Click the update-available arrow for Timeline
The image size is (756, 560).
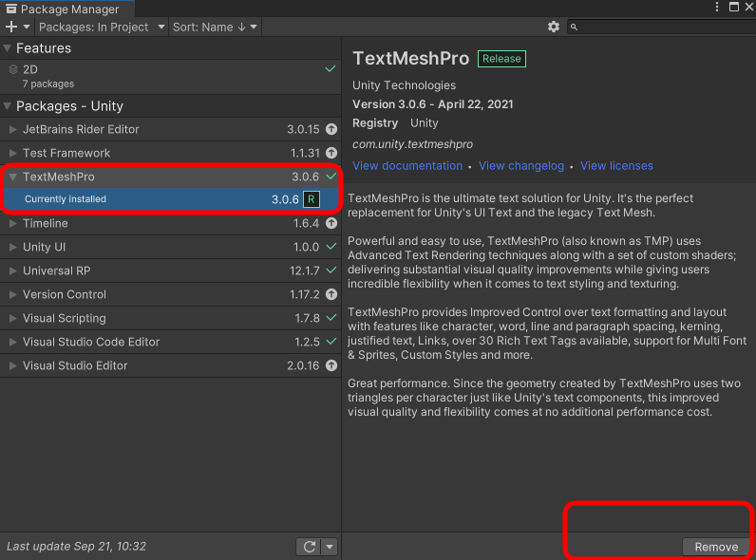click(331, 223)
